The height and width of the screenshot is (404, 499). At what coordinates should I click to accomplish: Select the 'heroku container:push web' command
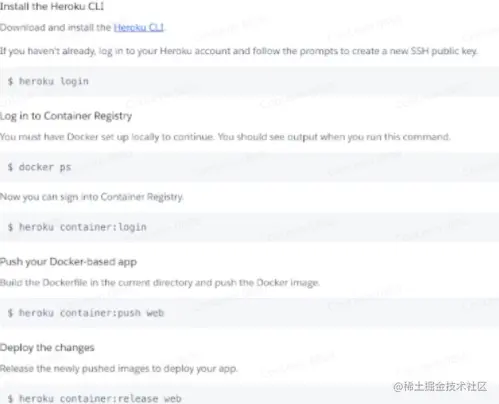(x=249, y=313)
